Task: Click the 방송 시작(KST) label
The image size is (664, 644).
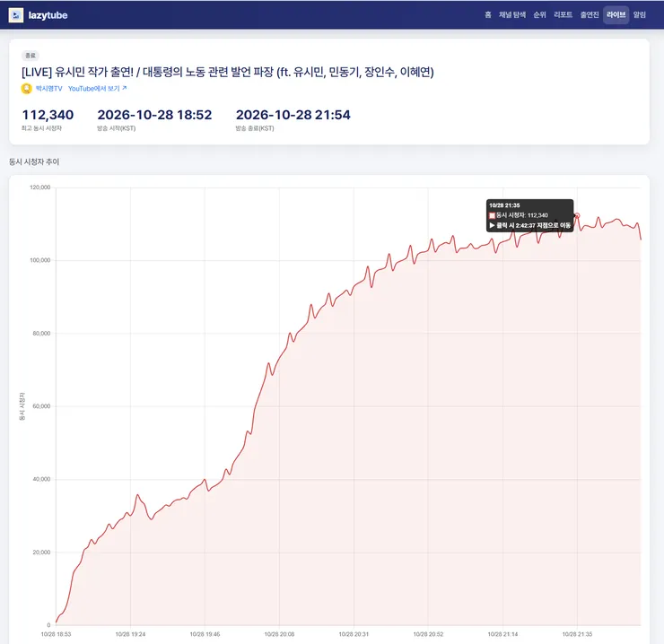Action: pos(117,128)
